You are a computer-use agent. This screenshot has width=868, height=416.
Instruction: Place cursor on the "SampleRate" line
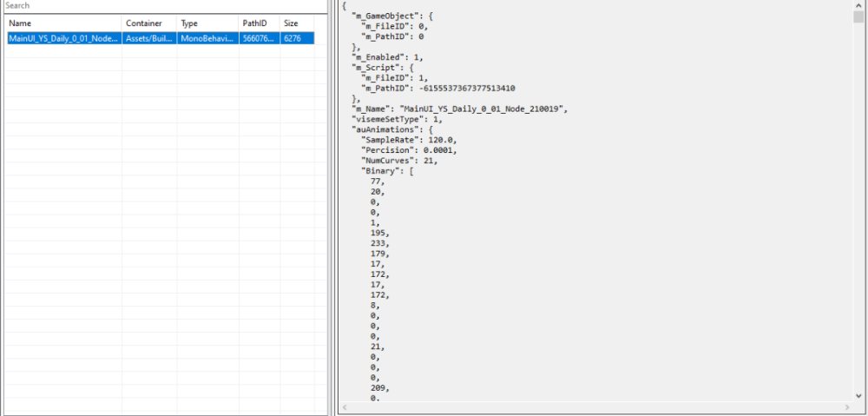pyautogui.click(x=408, y=140)
